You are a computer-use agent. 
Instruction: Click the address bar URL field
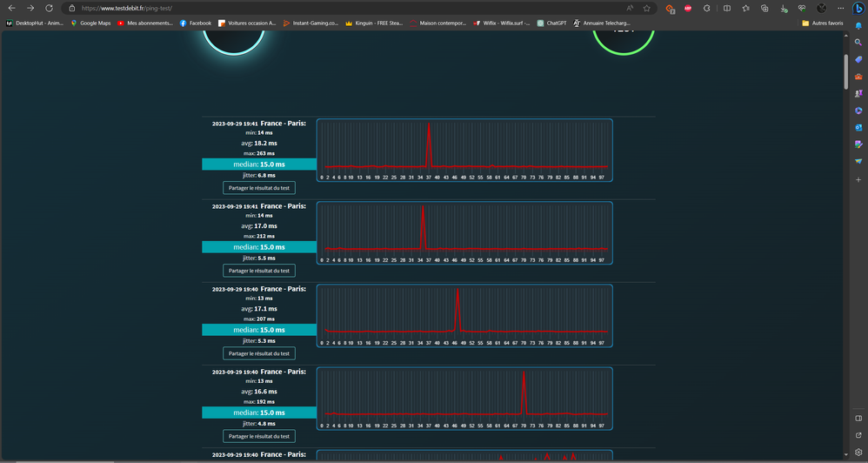tap(348, 8)
